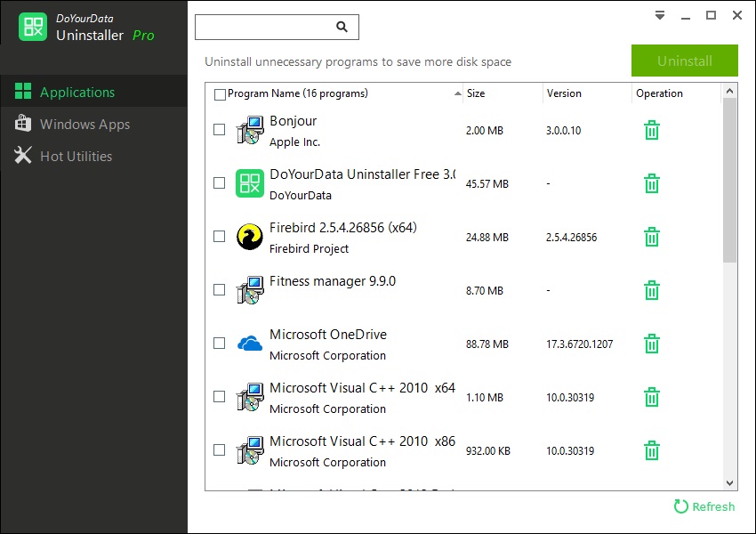Click version 3.0.0.10 for Bonjour
The width and height of the screenshot is (756, 534).
coord(563,130)
